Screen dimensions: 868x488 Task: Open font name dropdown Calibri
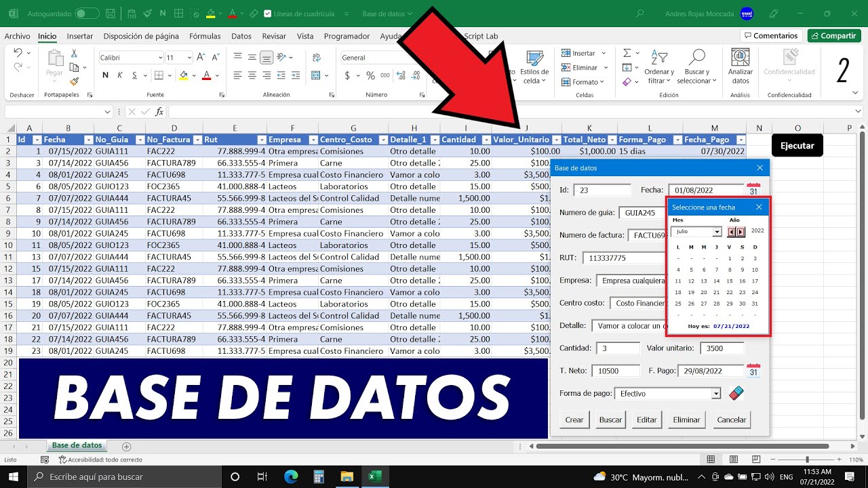click(161, 58)
